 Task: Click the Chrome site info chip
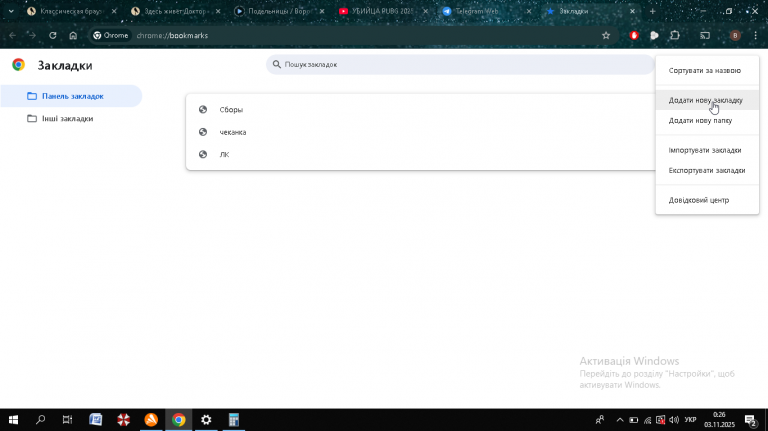tap(111, 35)
